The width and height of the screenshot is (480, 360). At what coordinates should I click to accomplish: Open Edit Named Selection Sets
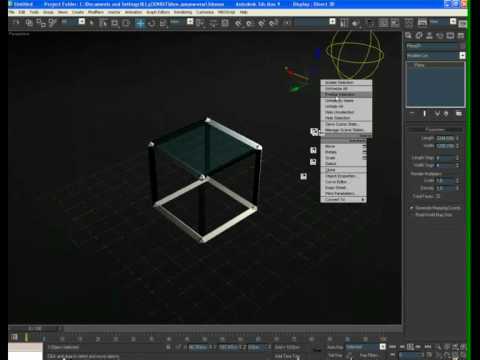[287, 23]
